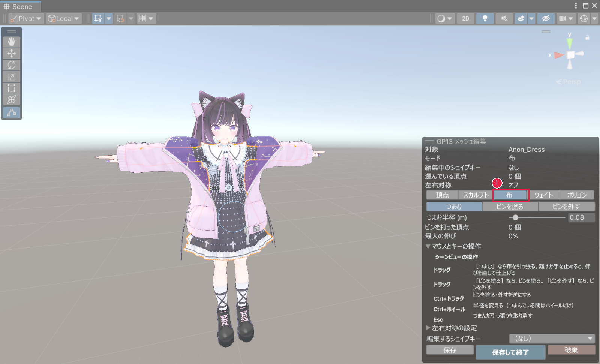Open Pivot handle position dropdown
This screenshot has height=364, width=600.
[x=26, y=18]
